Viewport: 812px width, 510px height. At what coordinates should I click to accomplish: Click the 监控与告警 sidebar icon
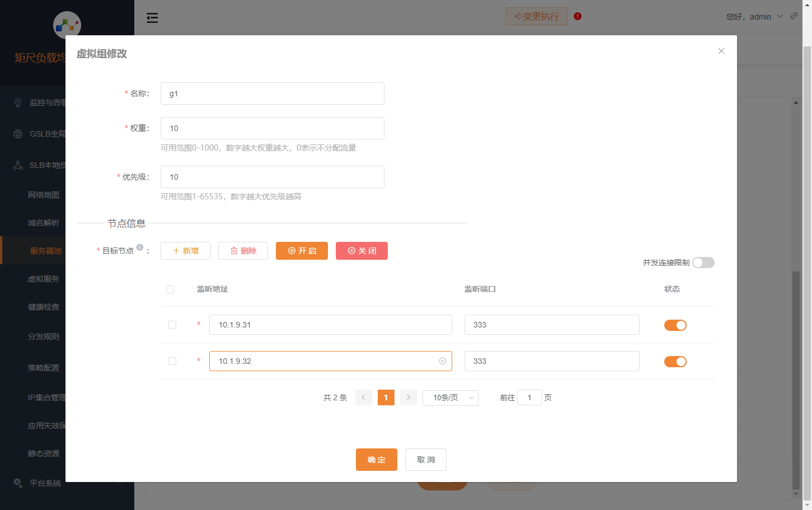(18, 102)
